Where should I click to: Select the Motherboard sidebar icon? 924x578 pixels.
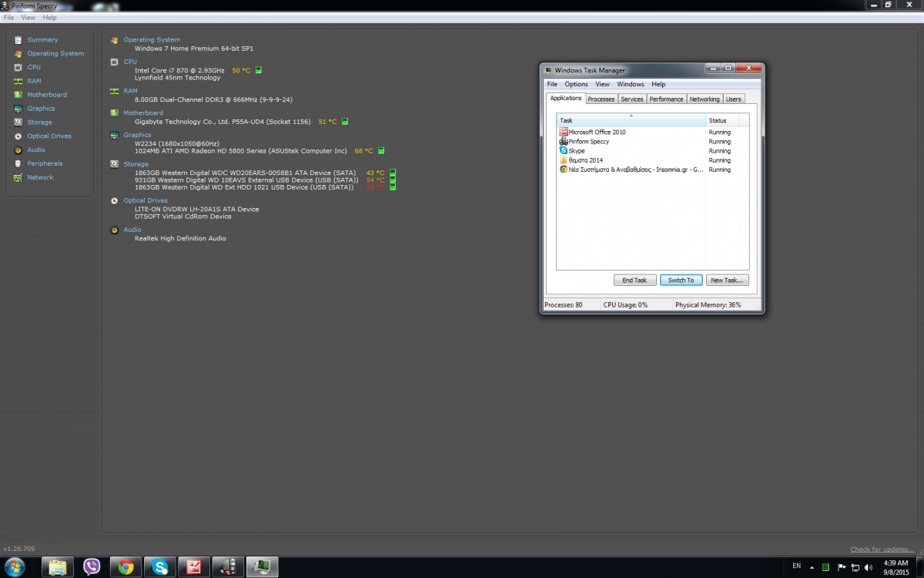point(18,95)
